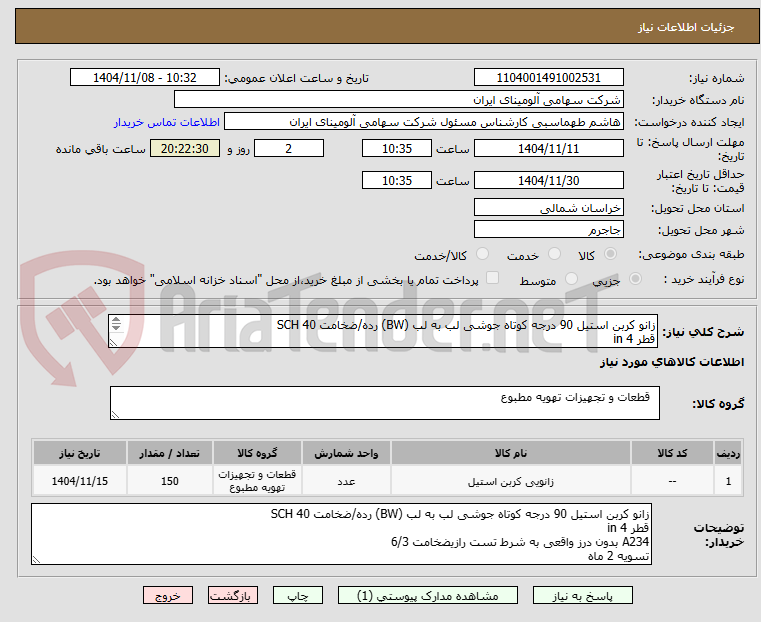Image resolution: width=761 pixels, height=622 pixels.
Task: Click the response deadline date 1404/11/11
Action: coord(548,148)
